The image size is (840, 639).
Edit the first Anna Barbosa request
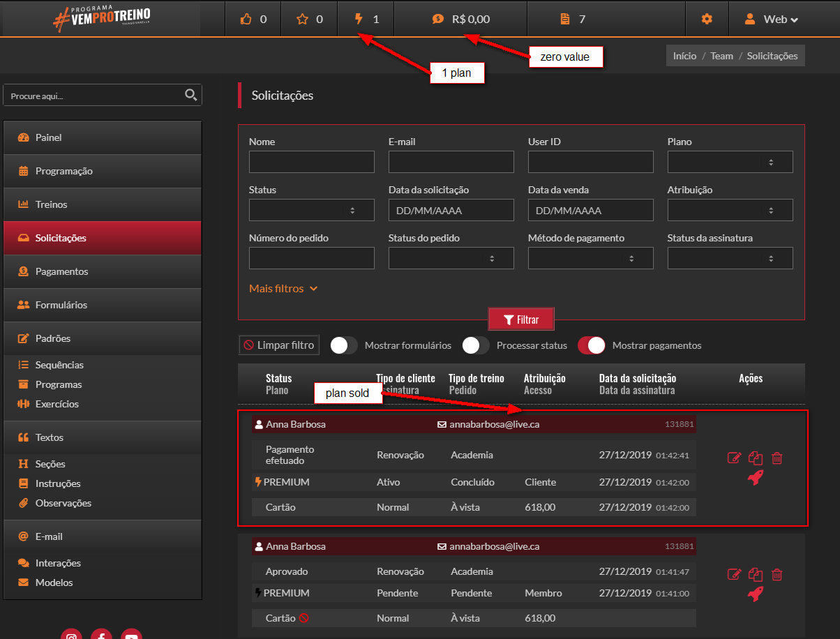click(x=734, y=458)
